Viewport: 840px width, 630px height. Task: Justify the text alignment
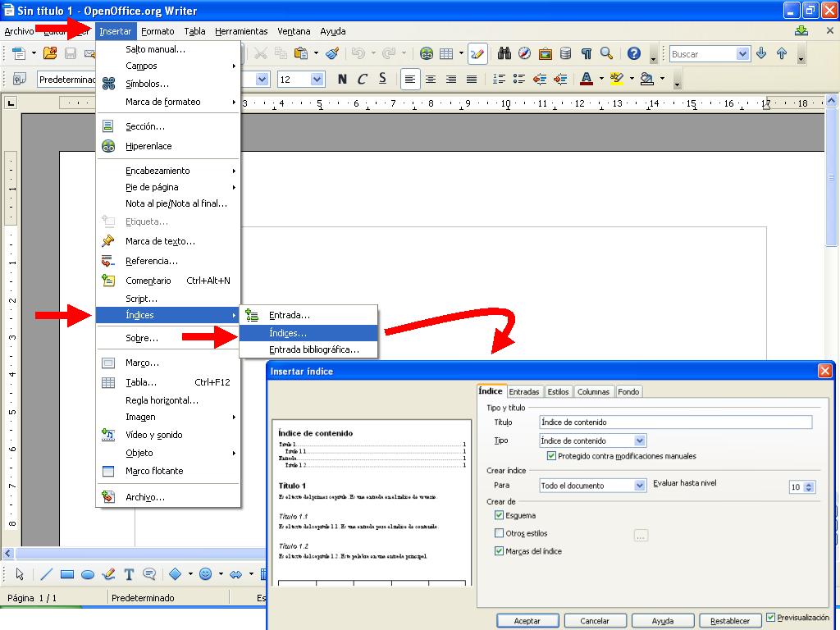click(472, 80)
